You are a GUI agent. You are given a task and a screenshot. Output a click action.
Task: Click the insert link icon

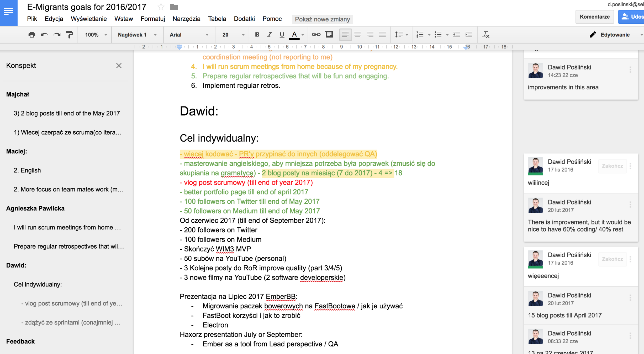(x=316, y=35)
